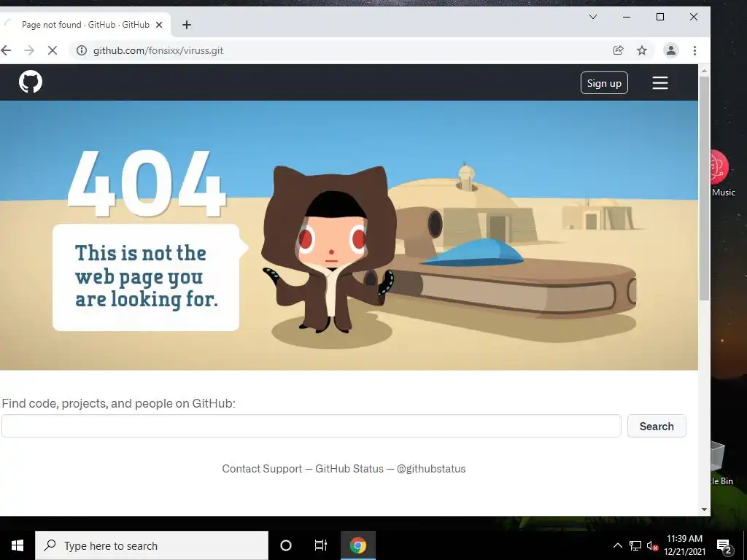The width and height of the screenshot is (747, 560).
Task: Click the muted volume icon in tray
Action: point(652,545)
